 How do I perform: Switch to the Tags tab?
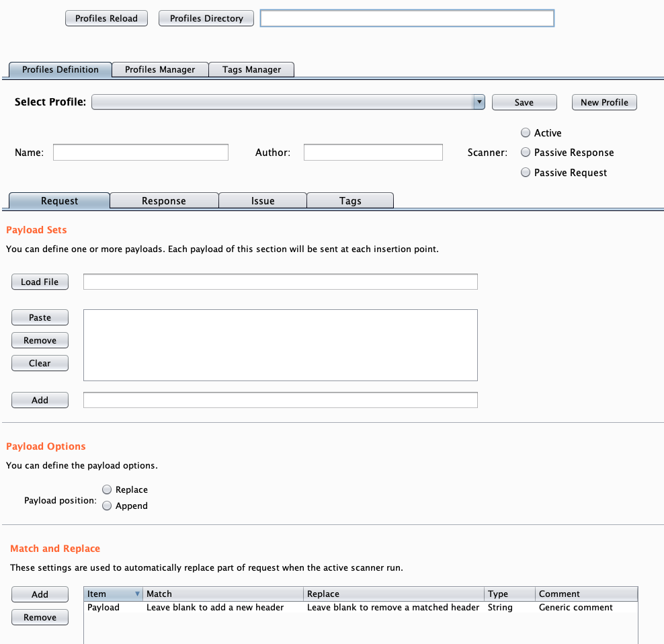point(350,201)
